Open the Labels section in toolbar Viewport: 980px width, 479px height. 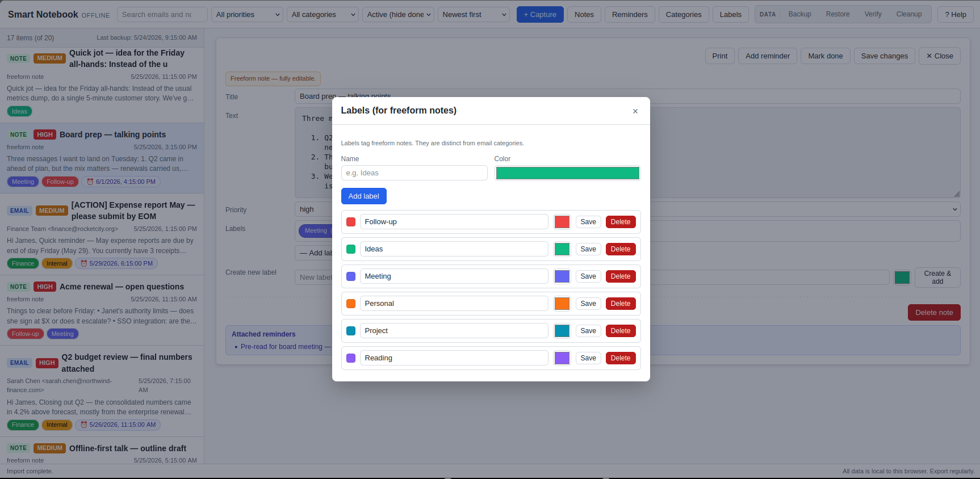point(730,15)
